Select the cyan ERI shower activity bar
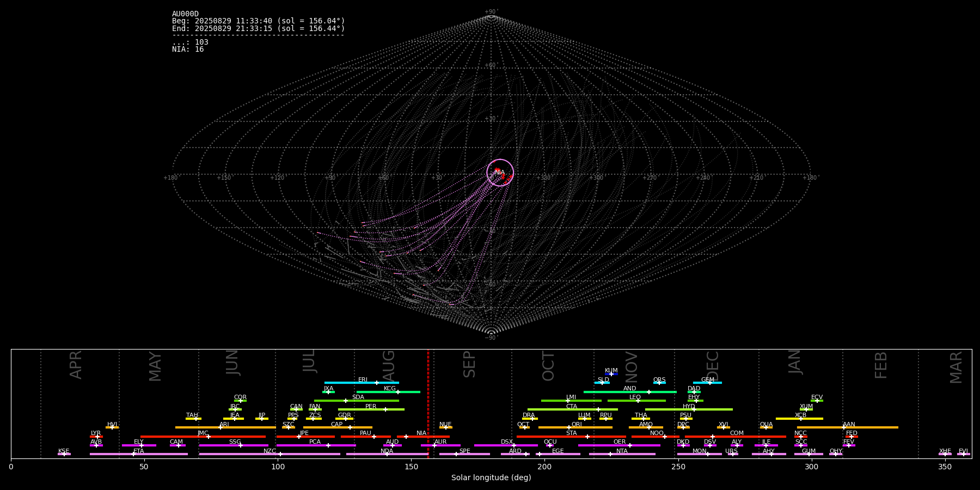Viewport: 980px width, 490px height. click(362, 383)
